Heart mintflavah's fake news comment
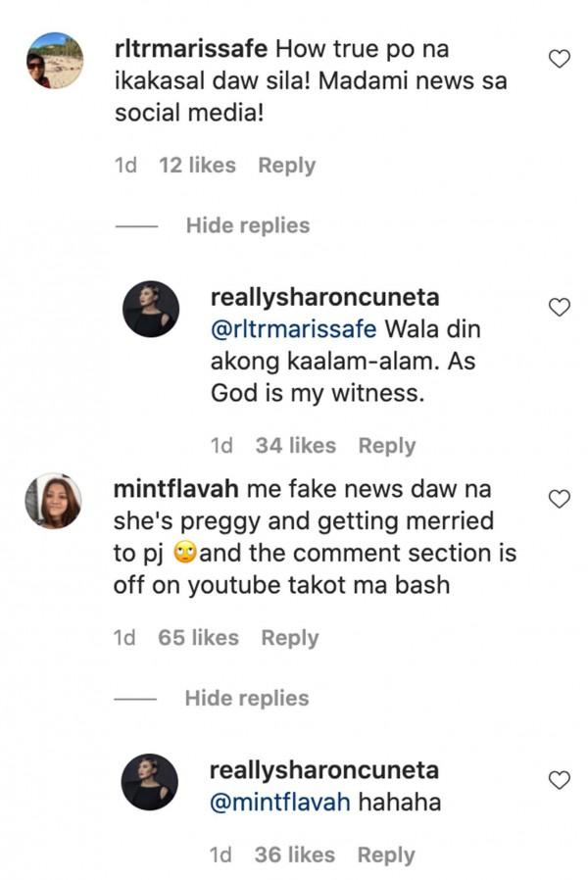 tap(559, 499)
